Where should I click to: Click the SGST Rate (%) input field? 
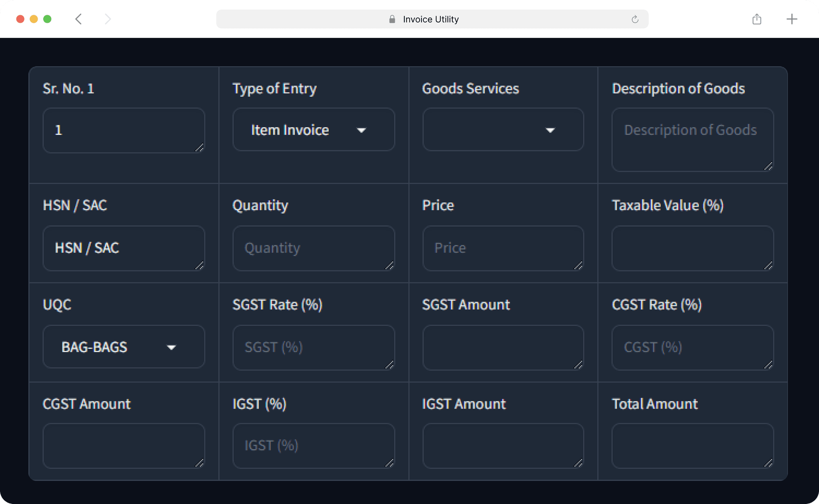click(x=313, y=347)
